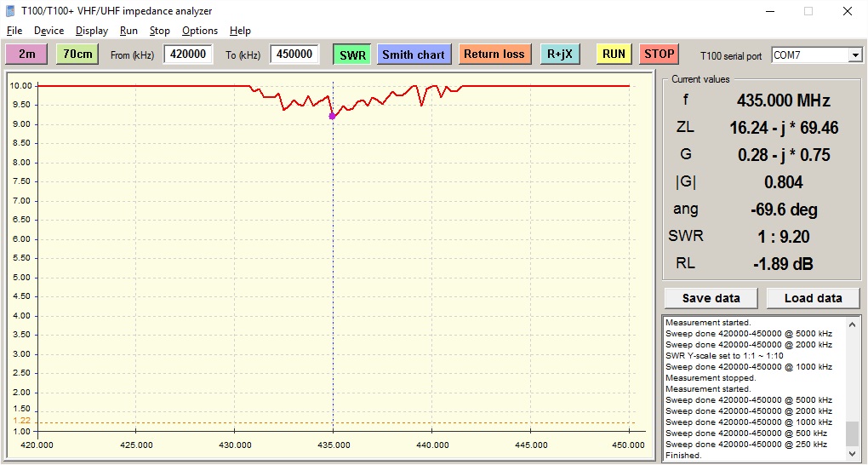Display the Return loss plot

point(494,55)
